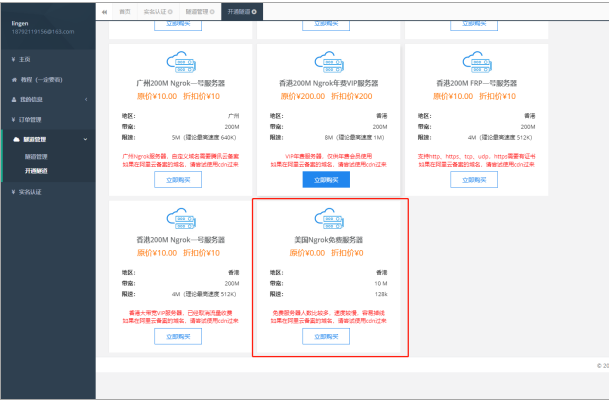609x401 pixels.
Task: Buy 美国Ngrok免费服务器 with 立即购买
Action: tap(326, 336)
